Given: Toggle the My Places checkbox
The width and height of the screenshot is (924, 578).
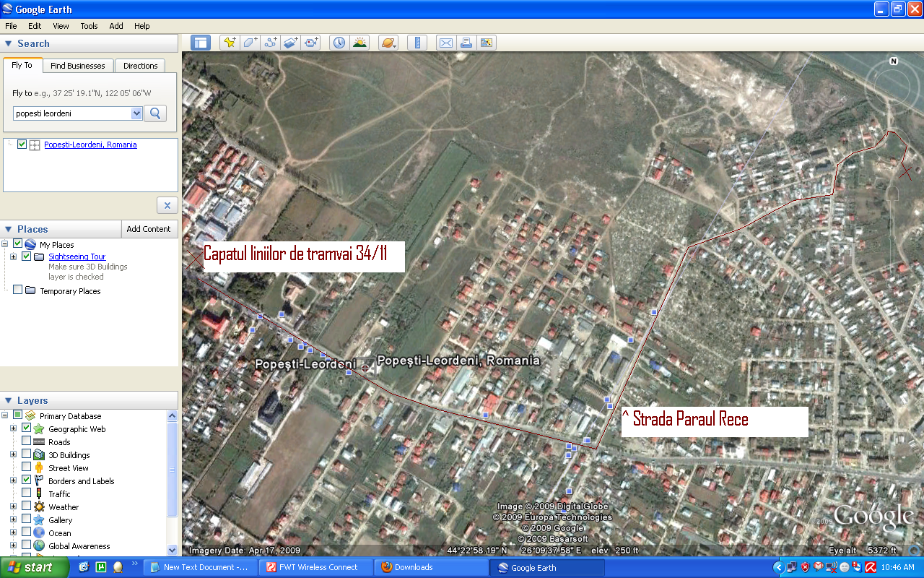Looking at the screenshot, I should (x=17, y=244).
